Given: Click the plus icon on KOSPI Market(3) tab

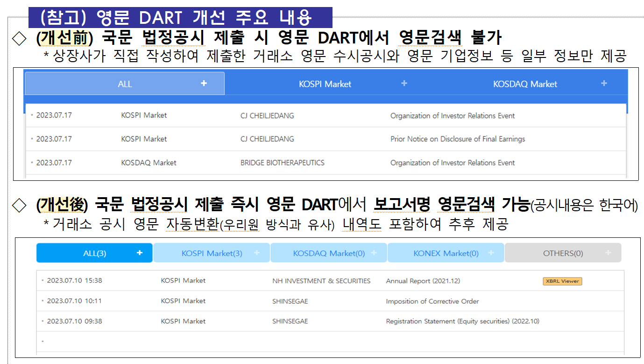Looking at the screenshot, I should tap(256, 252).
